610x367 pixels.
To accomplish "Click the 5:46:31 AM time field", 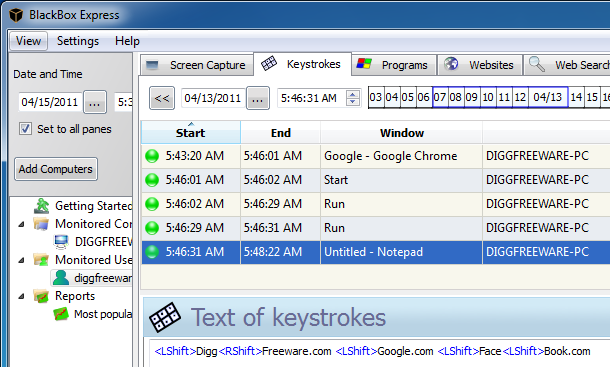I will pyautogui.click(x=311, y=98).
